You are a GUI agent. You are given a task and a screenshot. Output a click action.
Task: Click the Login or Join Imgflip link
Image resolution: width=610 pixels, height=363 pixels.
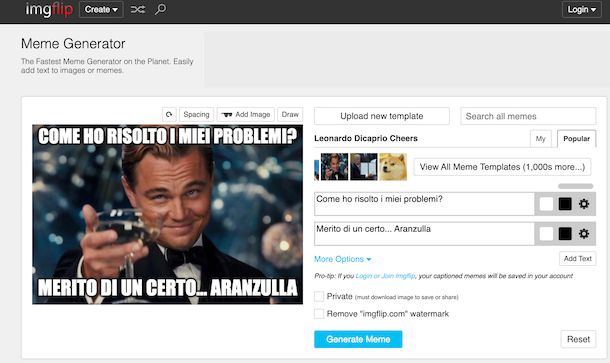coord(385,276)
